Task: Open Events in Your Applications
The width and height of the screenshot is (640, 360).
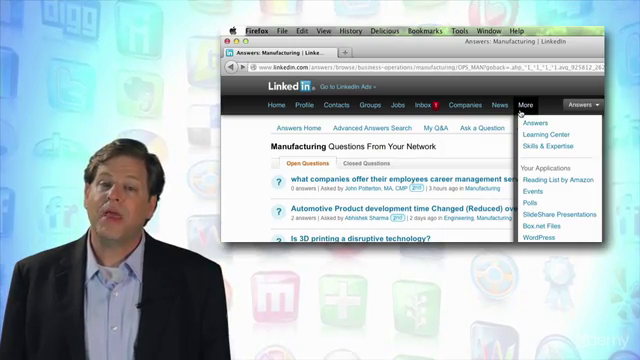Action: (533, 191)
